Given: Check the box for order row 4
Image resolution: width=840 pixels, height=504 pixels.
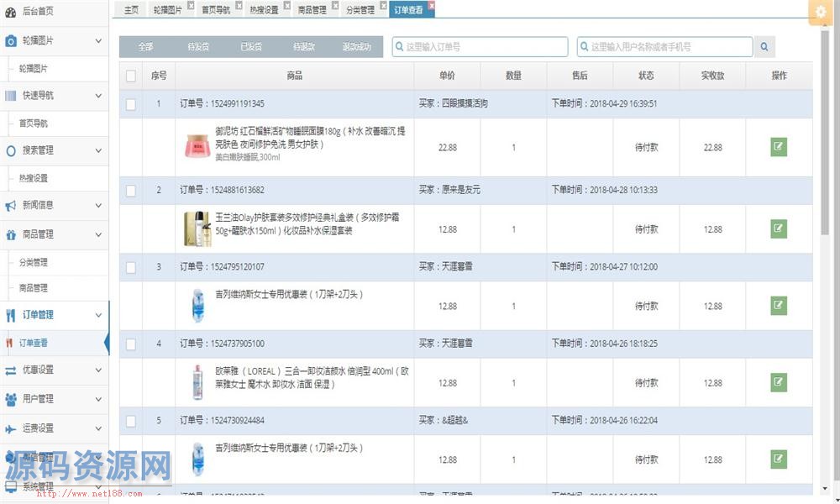Looking at the screenshot, I should [x=131, y=344].
